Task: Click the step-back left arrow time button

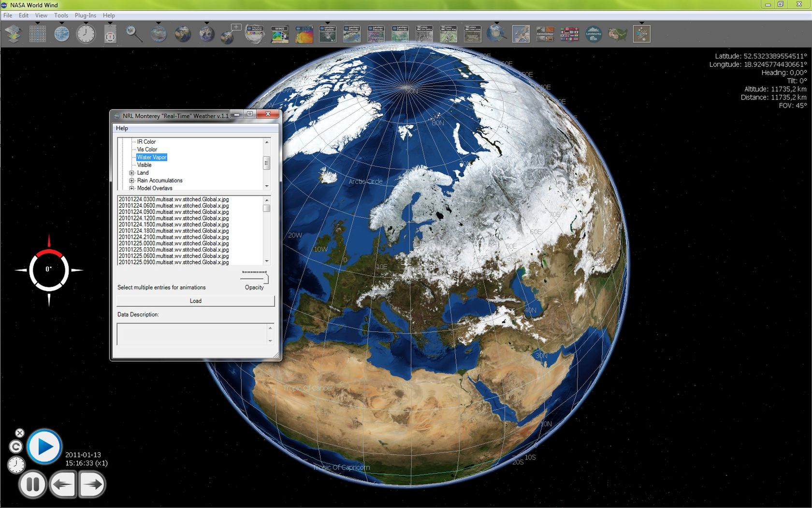Action: coord(62,484)
